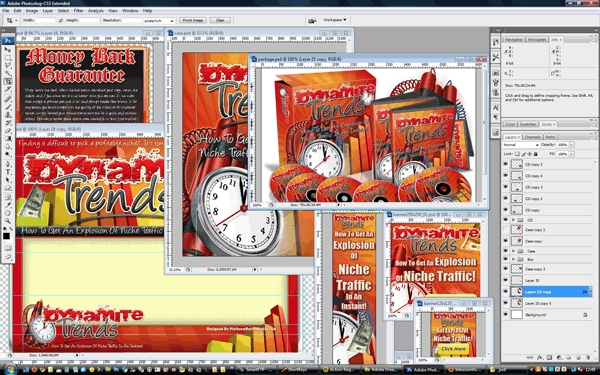Switch to the Histogram tab

(536, 40)
